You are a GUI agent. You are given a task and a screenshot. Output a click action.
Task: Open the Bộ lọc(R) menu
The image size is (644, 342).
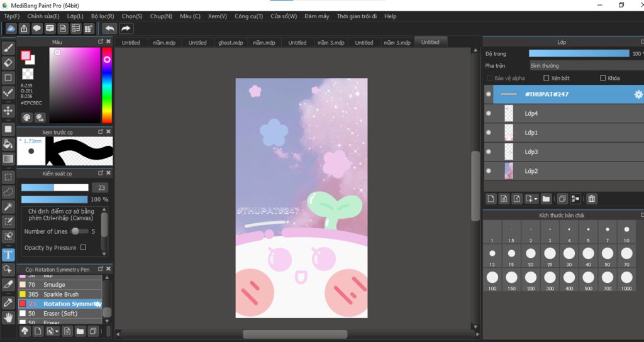tap(103, 16)
